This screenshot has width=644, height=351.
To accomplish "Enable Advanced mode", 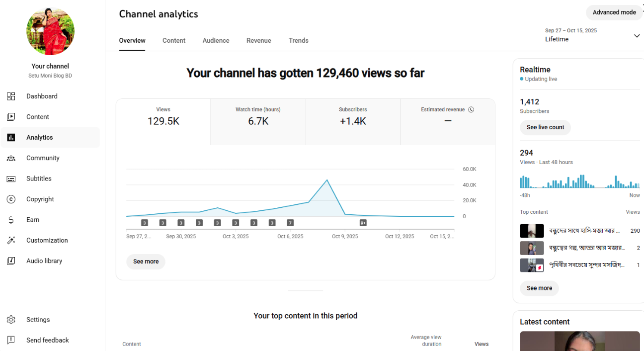I will (x=614, y=12).
